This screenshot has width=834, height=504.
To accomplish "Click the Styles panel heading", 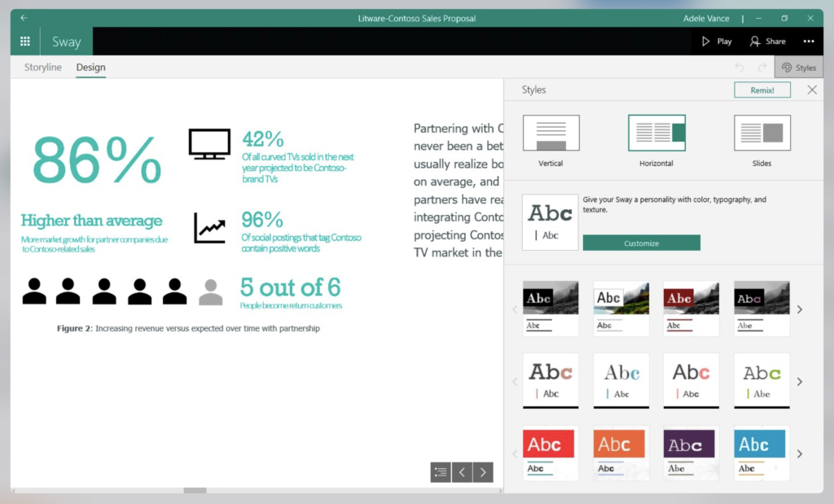I will (533, 90).
